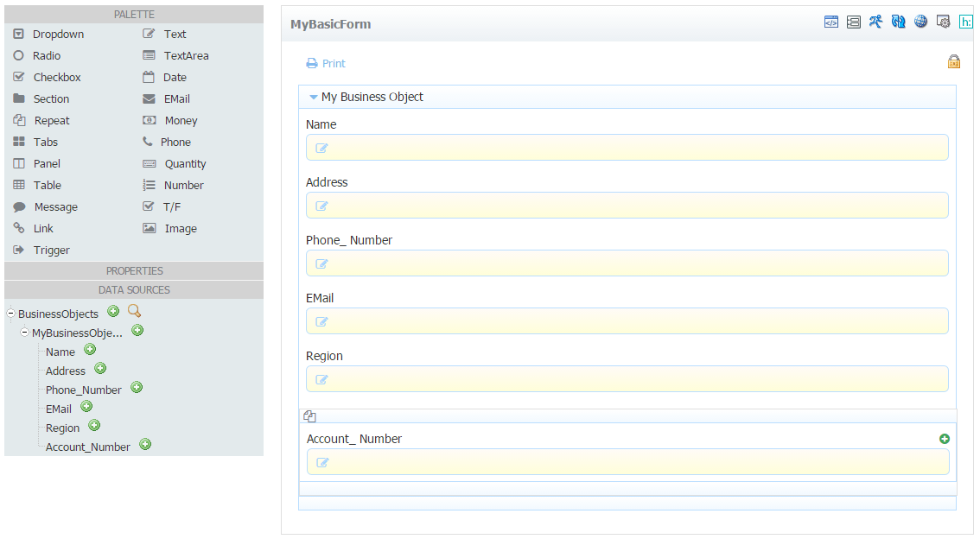Click the magnifier icon next to BusinessObjects

(x=134, y=311)
